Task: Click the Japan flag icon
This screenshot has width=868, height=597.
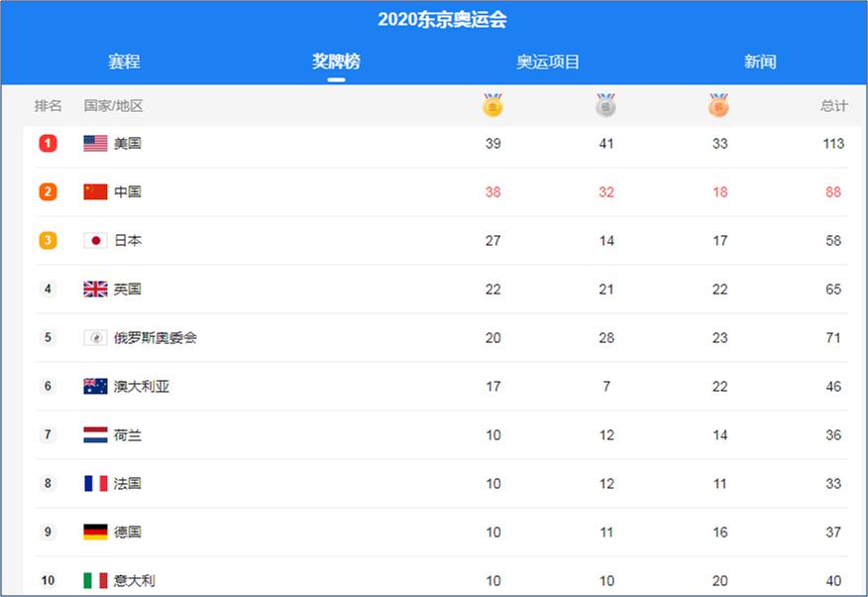Action: coord(95,241)
